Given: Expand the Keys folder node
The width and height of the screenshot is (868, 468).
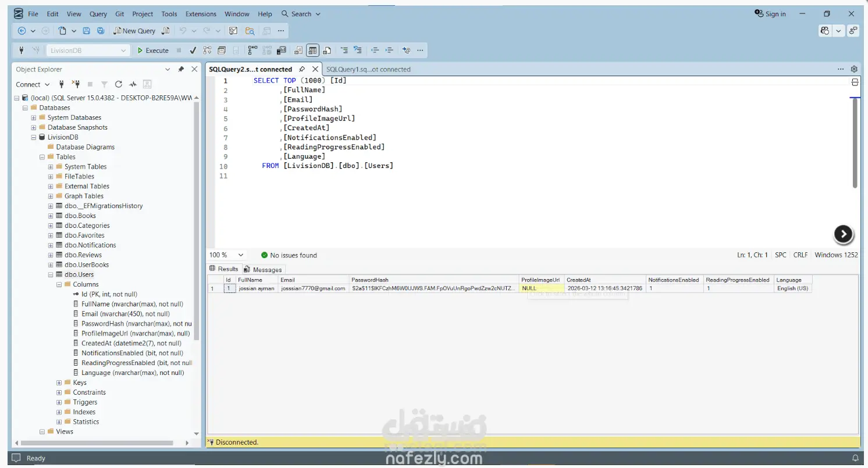Looking at the screenshot, I should pyautogui.click(x=59, y=383).
